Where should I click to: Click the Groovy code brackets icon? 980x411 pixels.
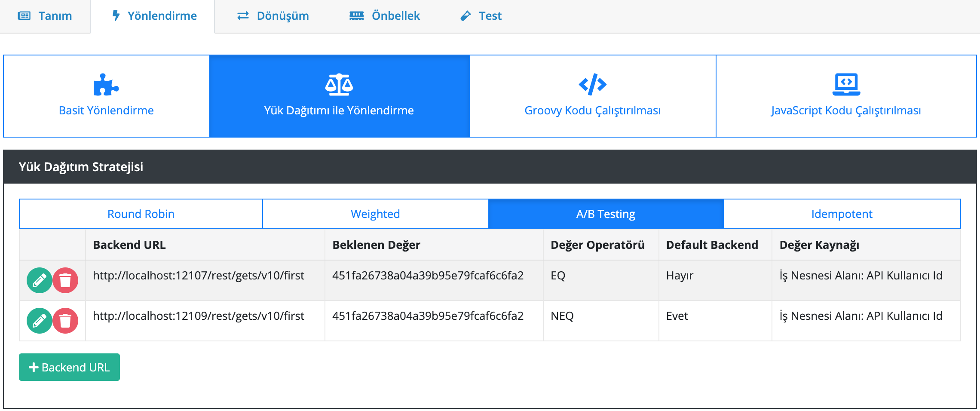tap(592, 84)
